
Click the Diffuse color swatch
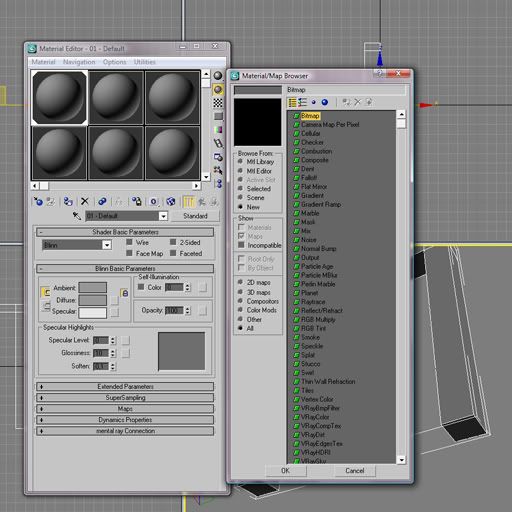(x=93, y=300)
